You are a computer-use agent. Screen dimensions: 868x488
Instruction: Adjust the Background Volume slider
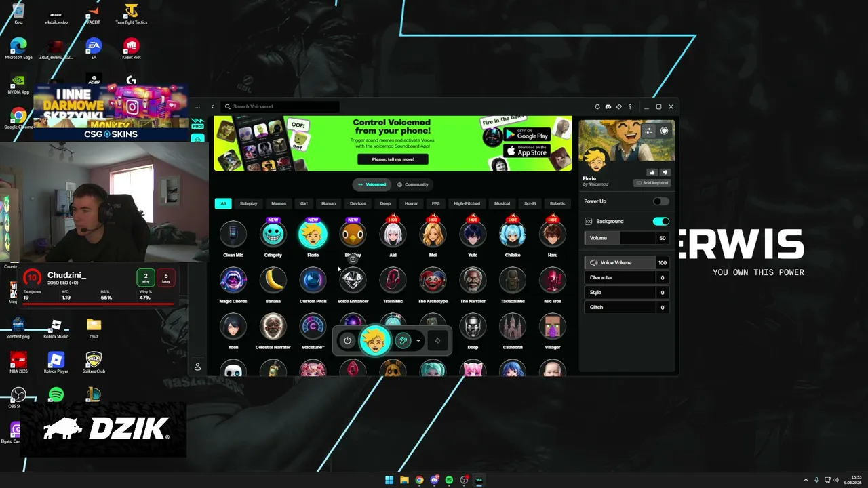(x=627, y=238)
